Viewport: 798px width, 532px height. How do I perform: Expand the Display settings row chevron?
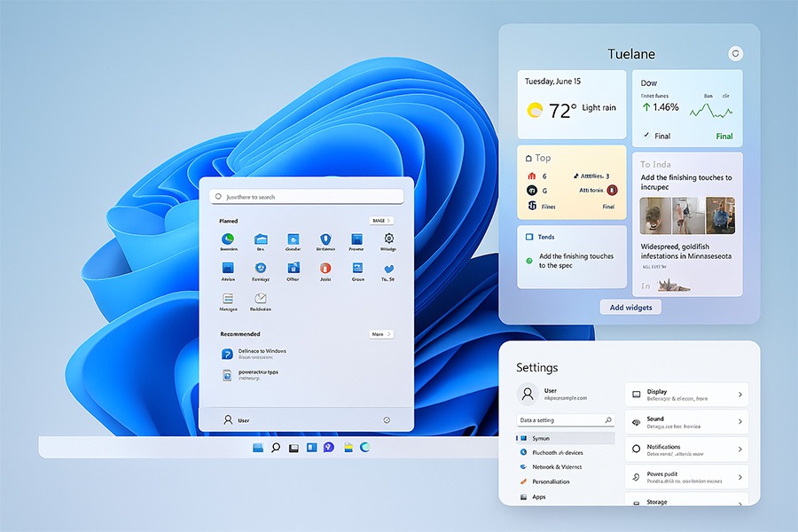pos(739,395)
